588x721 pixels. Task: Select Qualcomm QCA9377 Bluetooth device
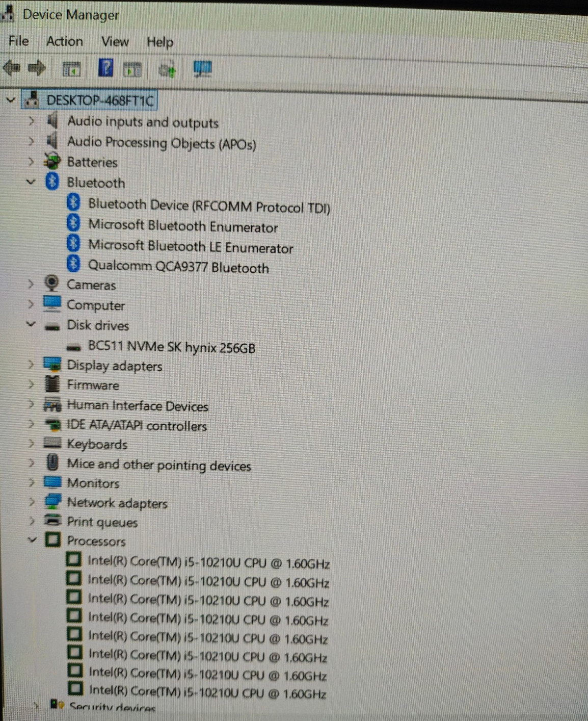(179, 267)
